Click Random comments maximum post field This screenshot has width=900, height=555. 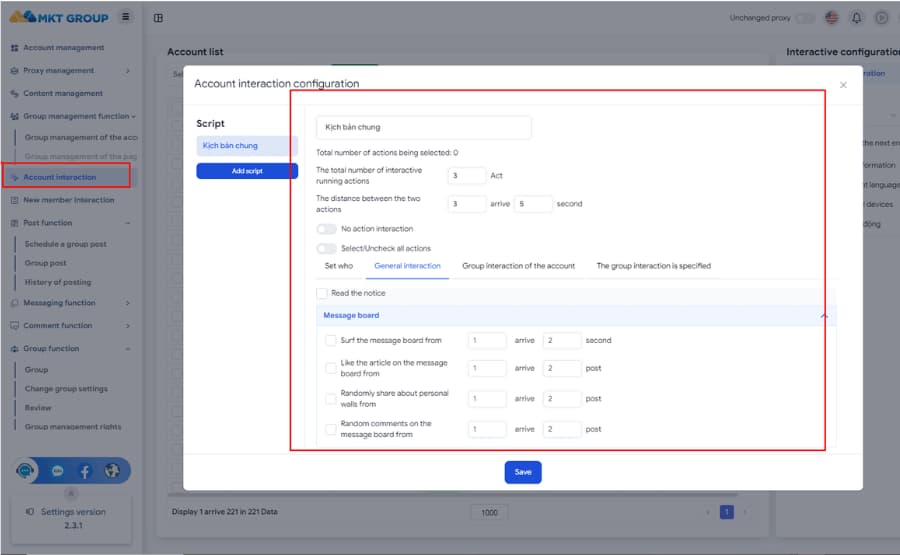click(x=562, y=429)
